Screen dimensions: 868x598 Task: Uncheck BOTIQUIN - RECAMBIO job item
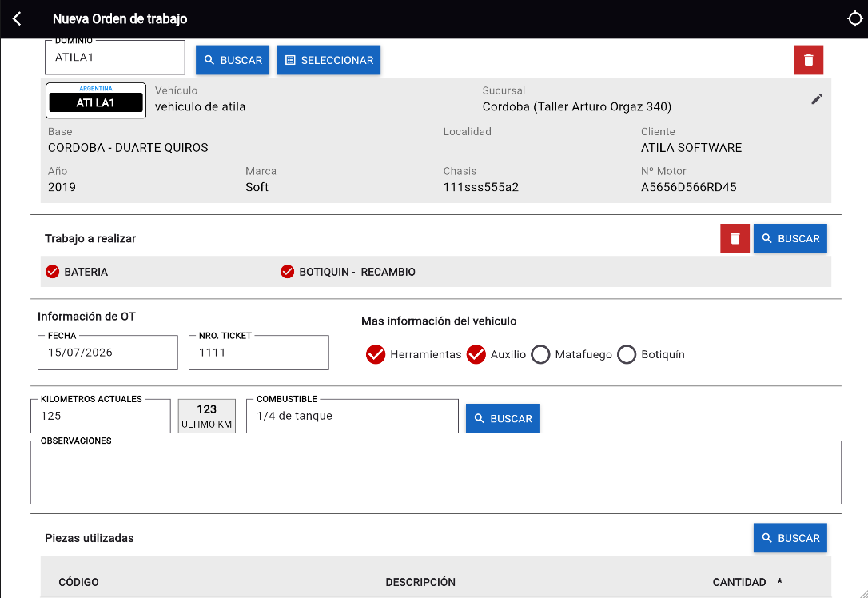287,272
